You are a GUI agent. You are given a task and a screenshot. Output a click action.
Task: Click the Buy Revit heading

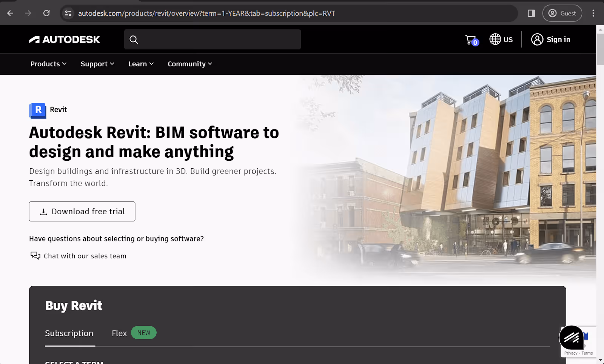point(74,305)
